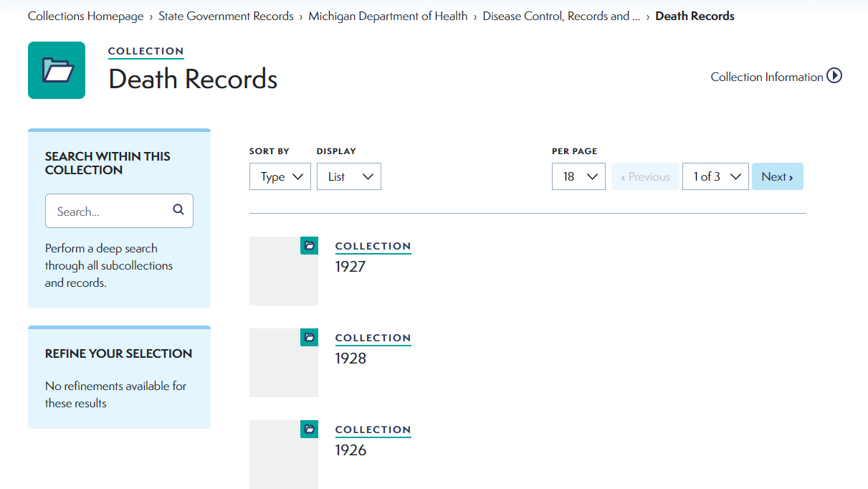Click the teal folder icon beside Death Records title

(x=56, y=70)
